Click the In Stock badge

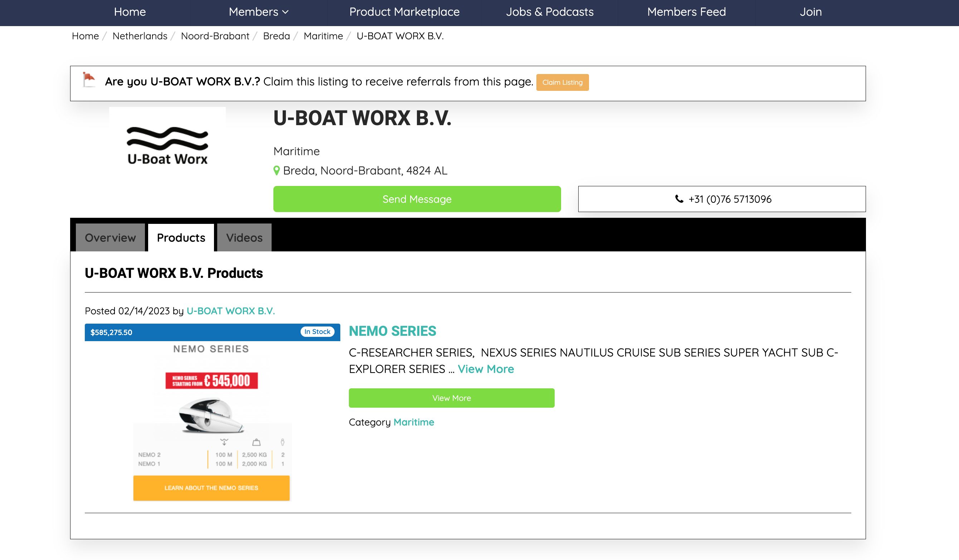(317, 331)
